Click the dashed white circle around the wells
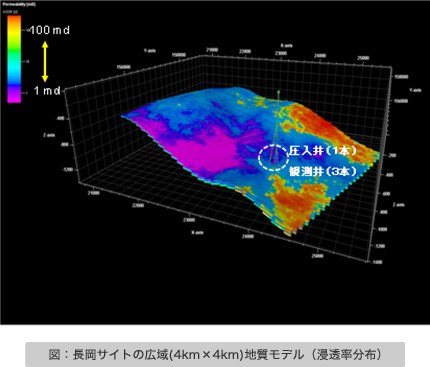The width and height of the screenshot is (430, 367). point(273,158)
